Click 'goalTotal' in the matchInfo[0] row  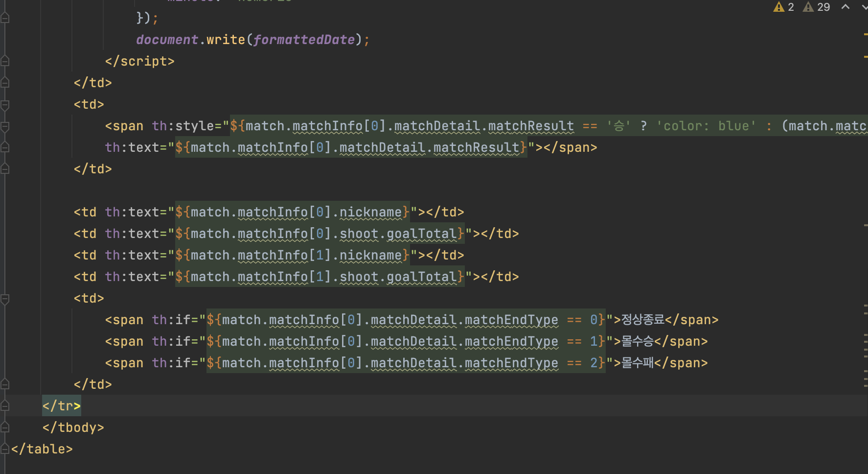point(422,234)
